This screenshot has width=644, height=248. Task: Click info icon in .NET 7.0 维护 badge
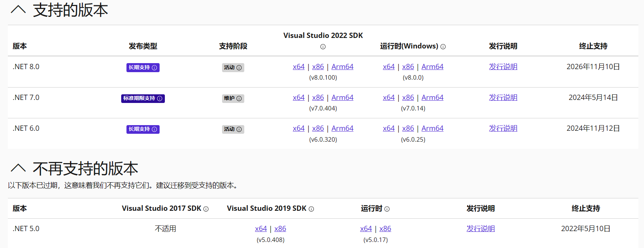click(239, 98)
